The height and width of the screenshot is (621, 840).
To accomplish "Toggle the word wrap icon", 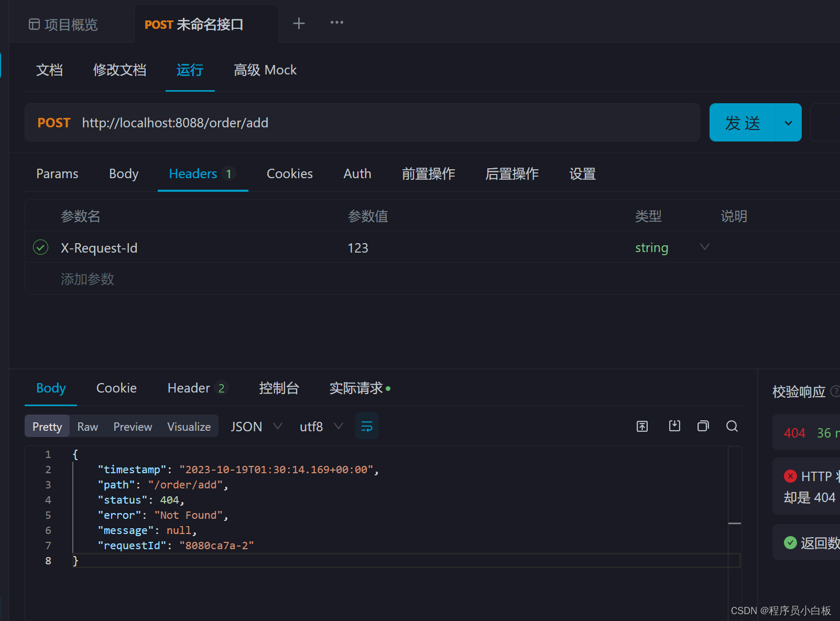I will coord(367,427).
